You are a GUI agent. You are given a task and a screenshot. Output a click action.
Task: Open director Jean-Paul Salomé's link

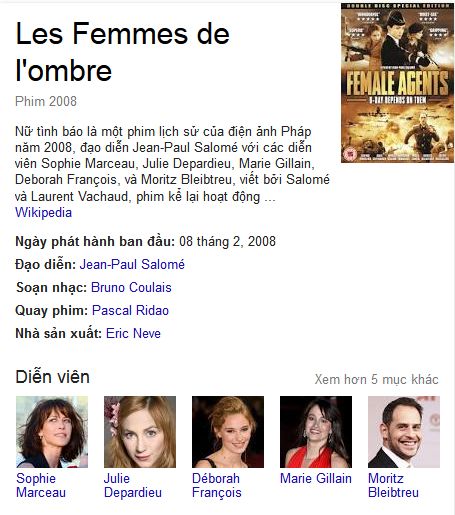click(132, 264)
